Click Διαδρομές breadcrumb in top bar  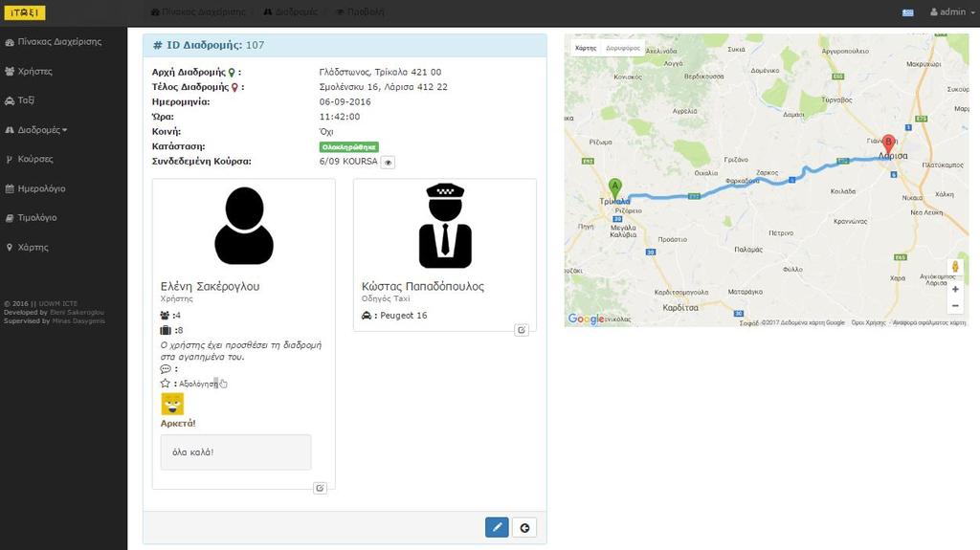pyautogui.click(x=291, y=11)
